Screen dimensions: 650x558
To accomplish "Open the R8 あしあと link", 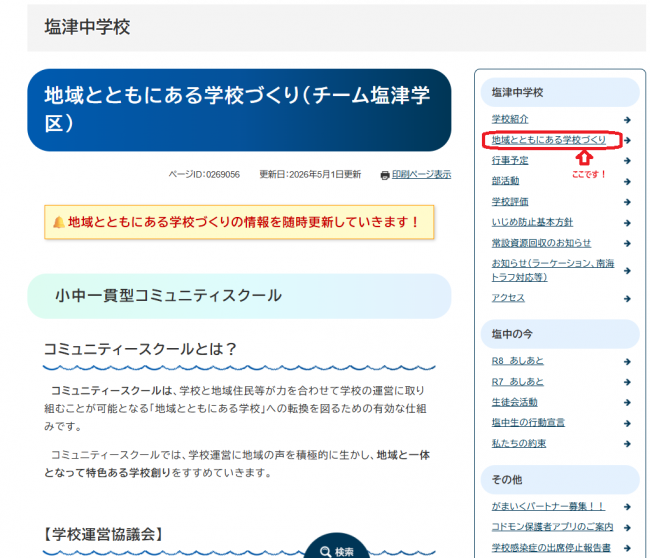I will click(x=517, y=361).
